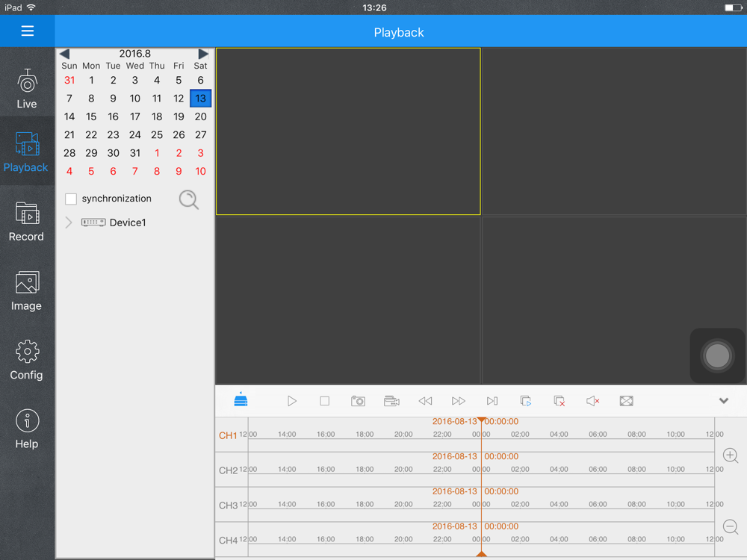Open the hamburger menu

tap(27, 31)
